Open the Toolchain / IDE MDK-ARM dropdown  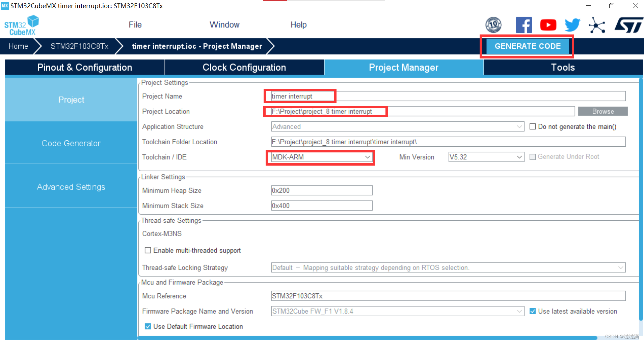322,157
